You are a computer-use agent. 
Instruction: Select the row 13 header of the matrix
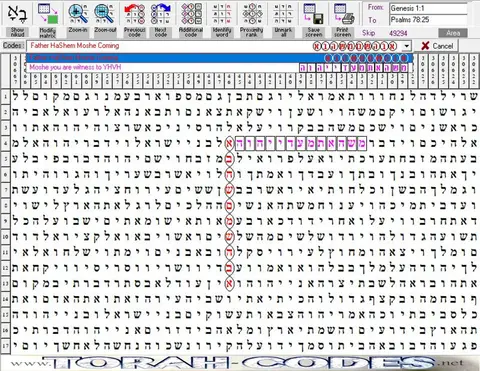pyautogui.click(x=5, y=283)
